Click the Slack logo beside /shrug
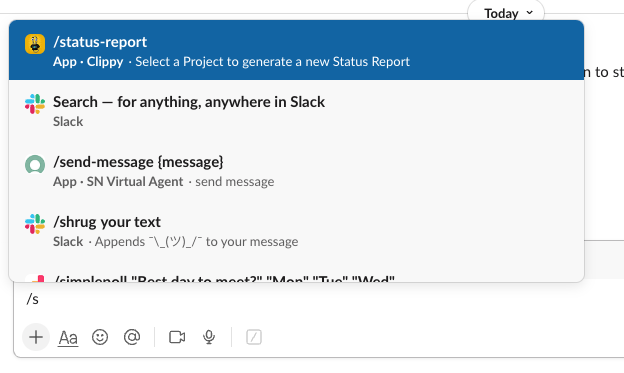This screenshot has width=624, height=373. 35,224
